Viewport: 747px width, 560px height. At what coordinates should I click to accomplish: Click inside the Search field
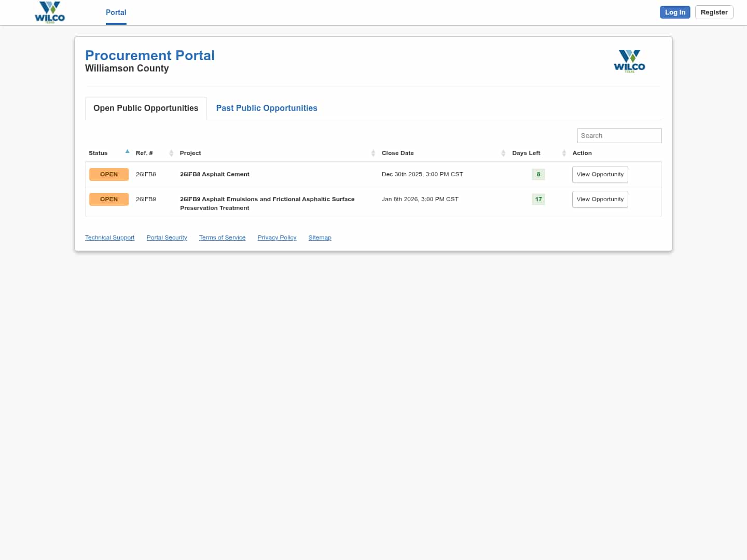pos(619,135)
